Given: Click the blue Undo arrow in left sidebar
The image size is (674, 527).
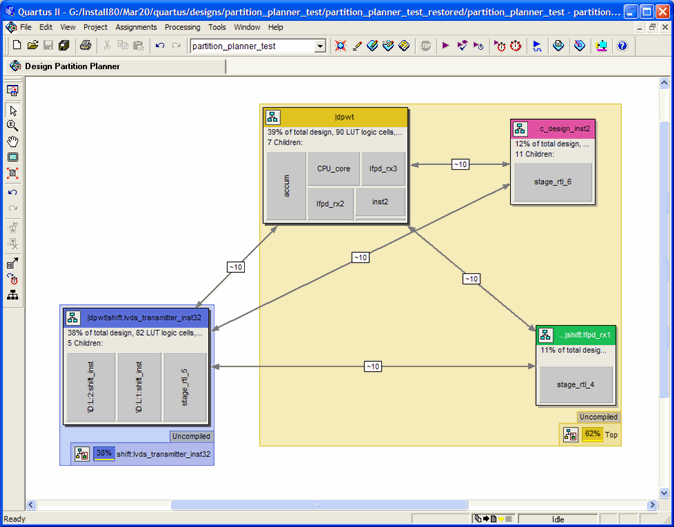Looking at the screenshot, I should coord(12,192).
